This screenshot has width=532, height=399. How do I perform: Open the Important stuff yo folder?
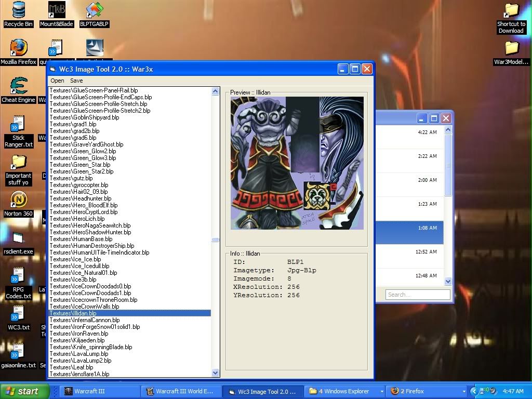point(18,169)
